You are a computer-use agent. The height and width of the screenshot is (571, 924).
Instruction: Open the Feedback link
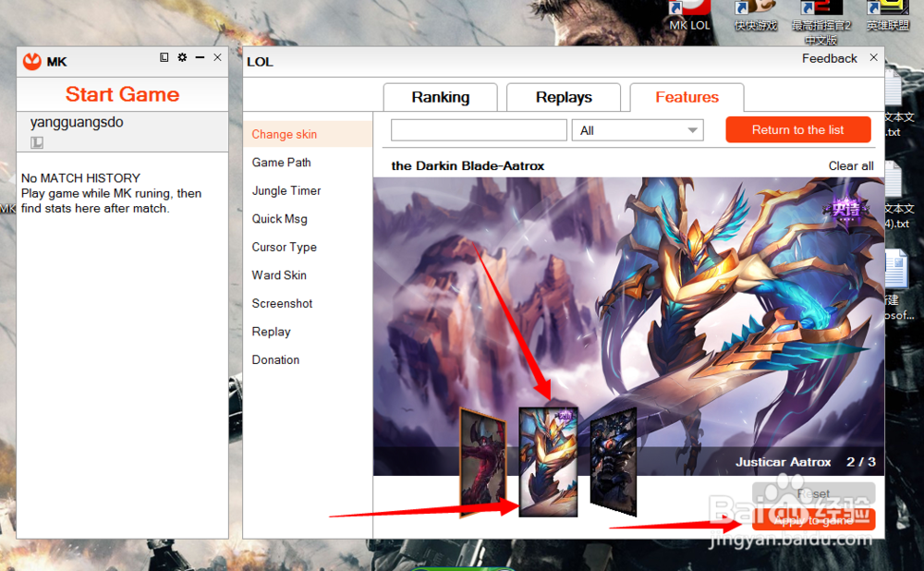pyautogui.click(x=829, y=58)
